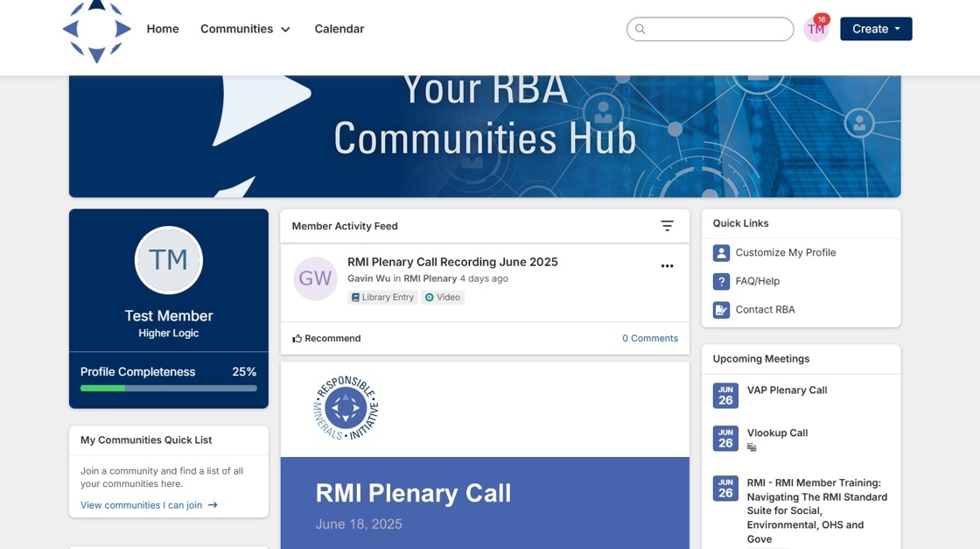The width and height of the screenshot is (980, 549).
Task: Open the Home menu item
Action: (x=163, y=29)
